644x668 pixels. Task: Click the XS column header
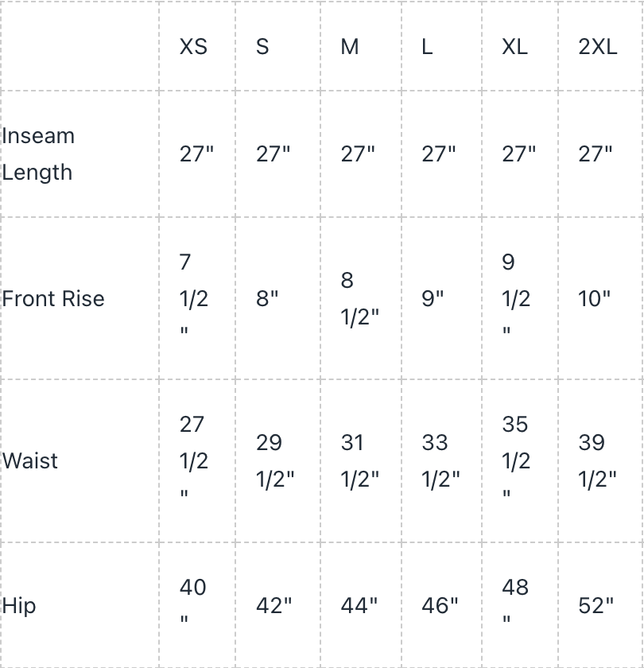pos(193,47)
